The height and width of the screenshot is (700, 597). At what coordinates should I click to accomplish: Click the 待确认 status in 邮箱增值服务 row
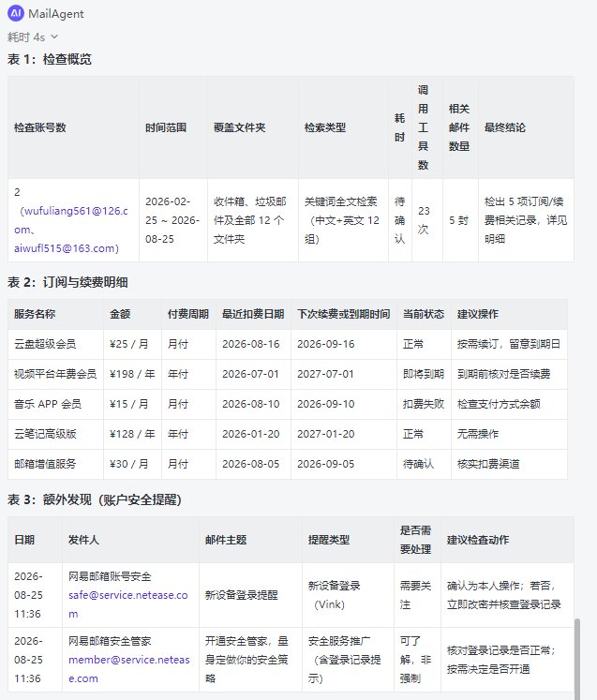pyautogui.click(x=418, y=464)
